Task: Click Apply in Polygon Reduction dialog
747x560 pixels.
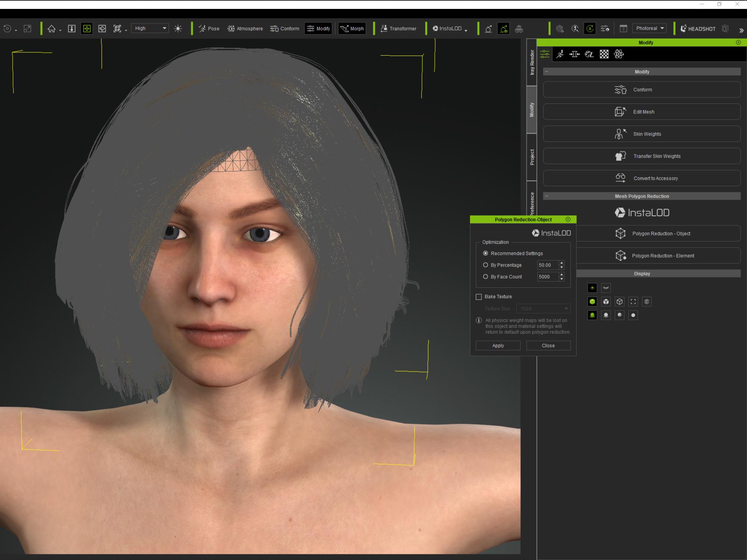Action: 498,346
